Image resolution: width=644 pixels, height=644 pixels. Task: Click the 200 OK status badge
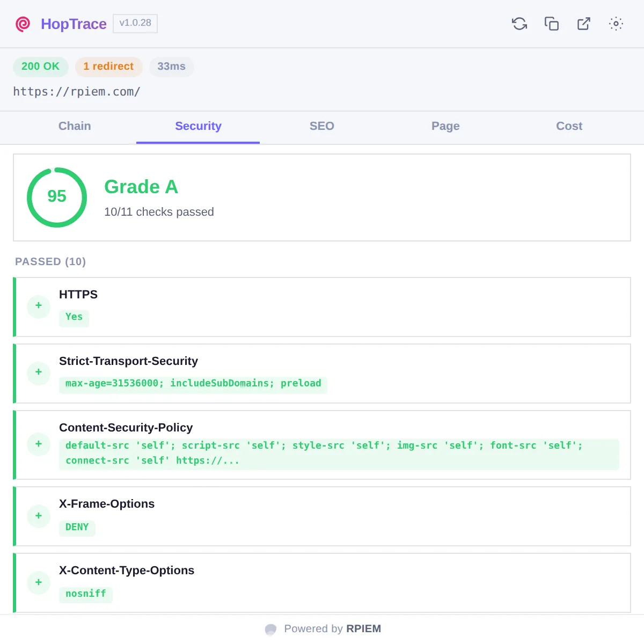pyautogui.click(x=40, y=67)
